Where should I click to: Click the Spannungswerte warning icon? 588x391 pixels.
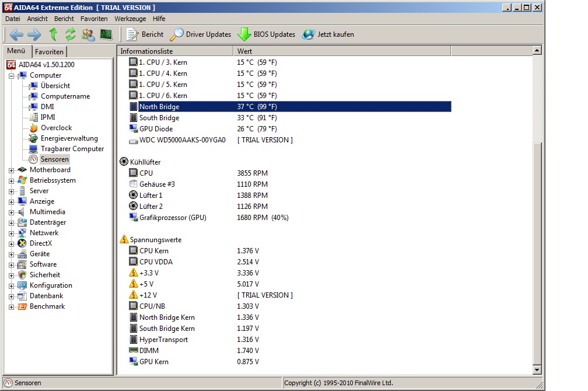point(124,239)
